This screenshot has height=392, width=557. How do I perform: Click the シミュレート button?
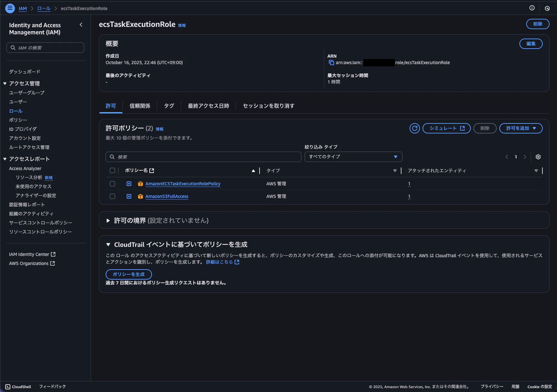click(447, 128)
